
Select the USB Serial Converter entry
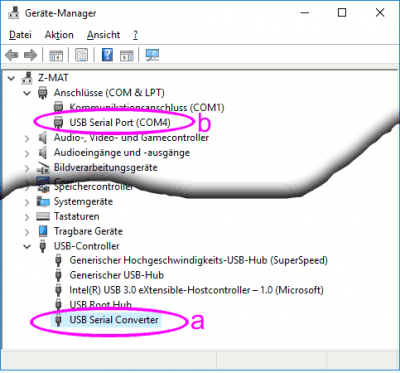pos(114,320)
